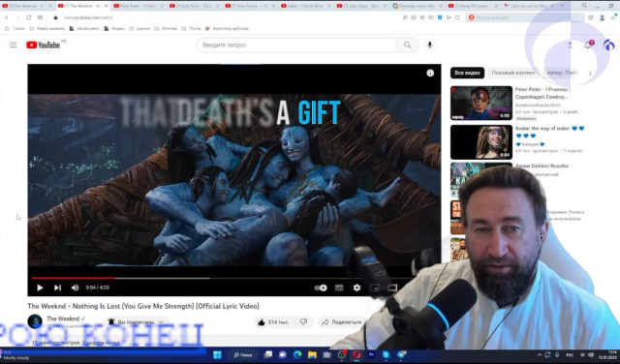Play the paused YouTube video
Viewport: 620px width, 364px height.
40,288
